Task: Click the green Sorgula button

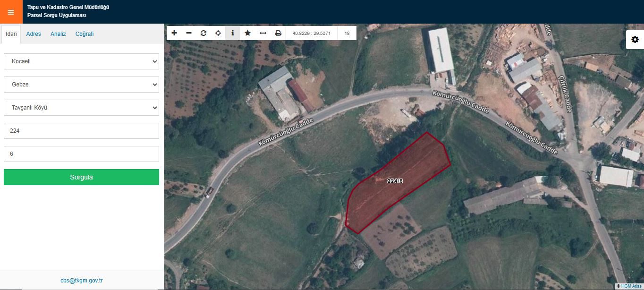Action: (81, 177)
